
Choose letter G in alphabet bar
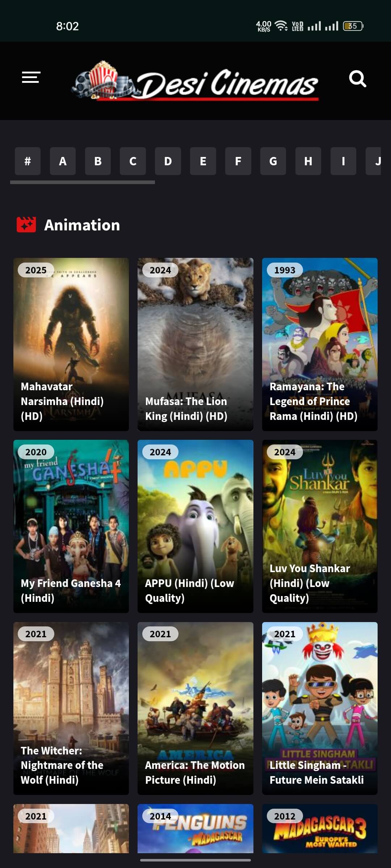[273, 161]
